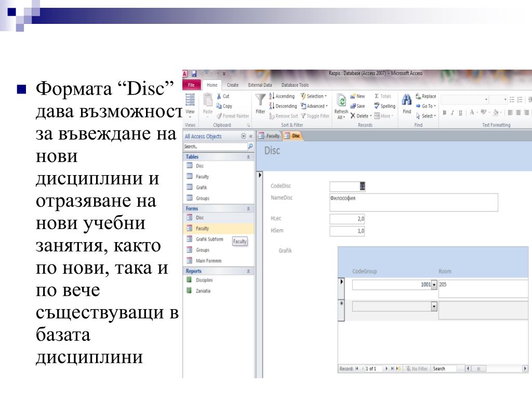Toggle Bold text formatting
Screen dimensions: 532x399
pyautogui.click(x=444, y=112)
